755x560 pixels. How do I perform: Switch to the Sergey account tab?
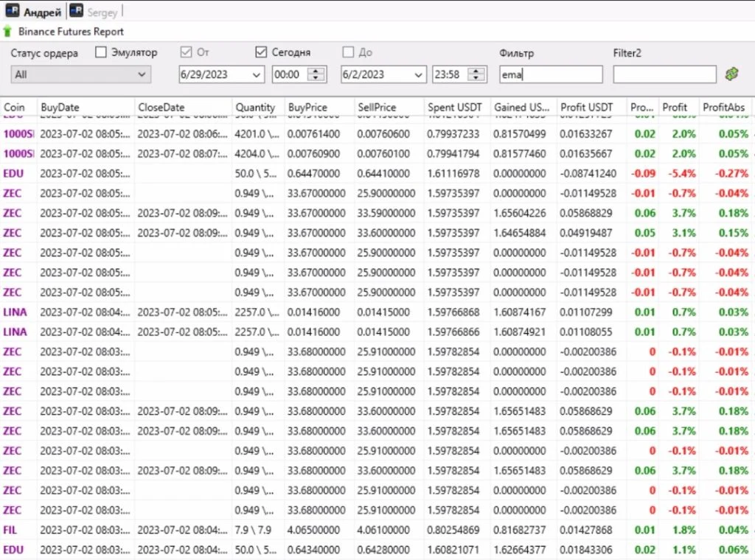pyautogui.click(x=94, y=12)
